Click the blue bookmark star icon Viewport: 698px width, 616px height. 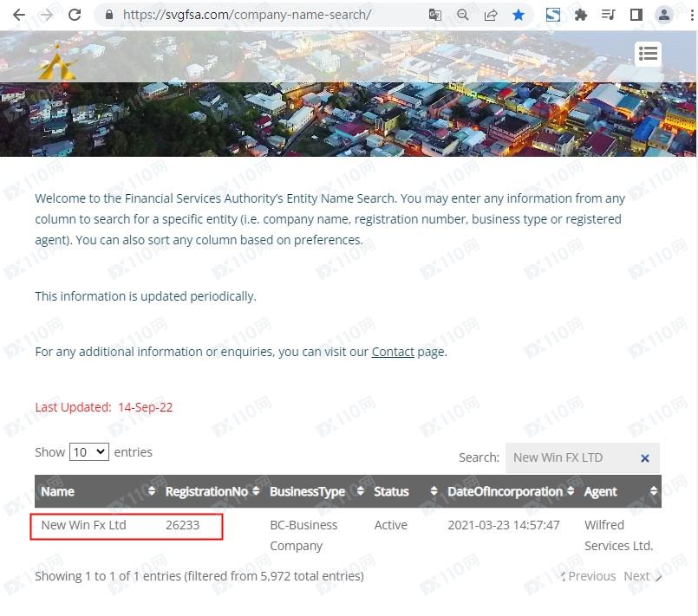pos(519,15)
